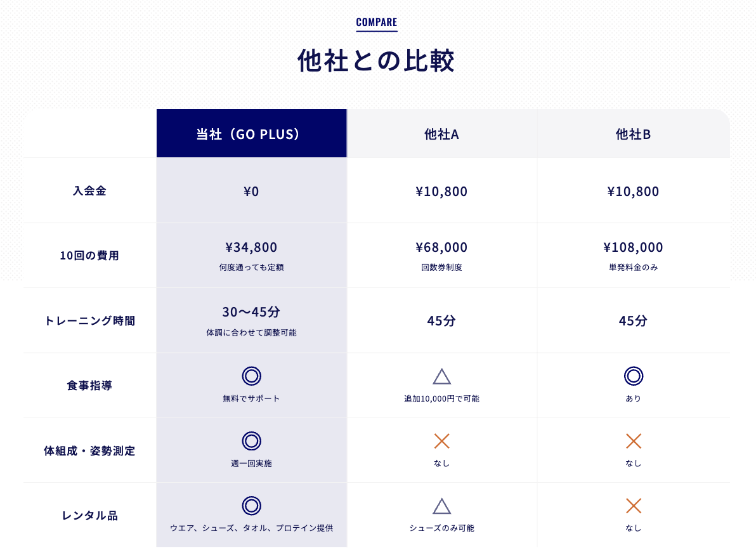Viewport: 756px width, 557px height.
Task: Click double-circle icon in GO PLUS レンタル品 cell
Action: click(251, 506)
